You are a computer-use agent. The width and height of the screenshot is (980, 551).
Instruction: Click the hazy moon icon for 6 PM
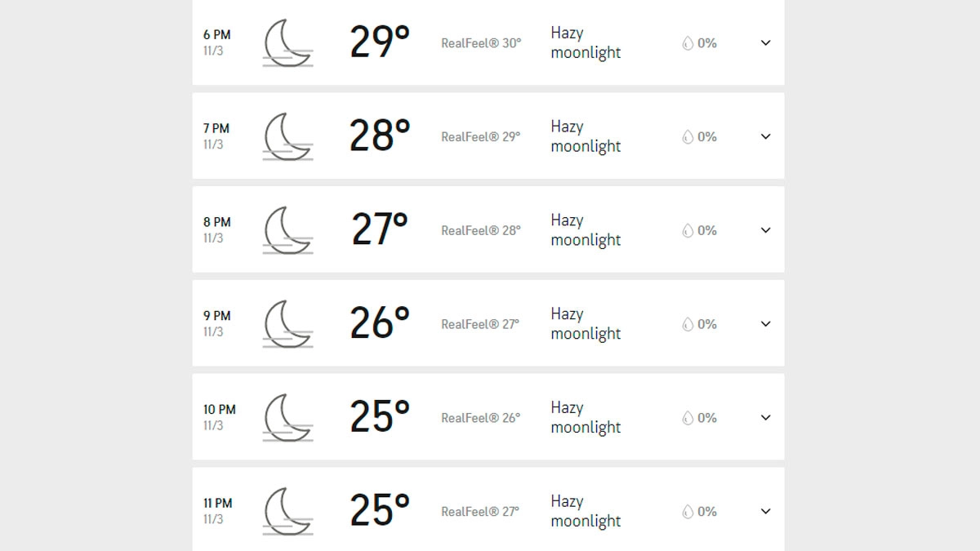click(287, 43)
